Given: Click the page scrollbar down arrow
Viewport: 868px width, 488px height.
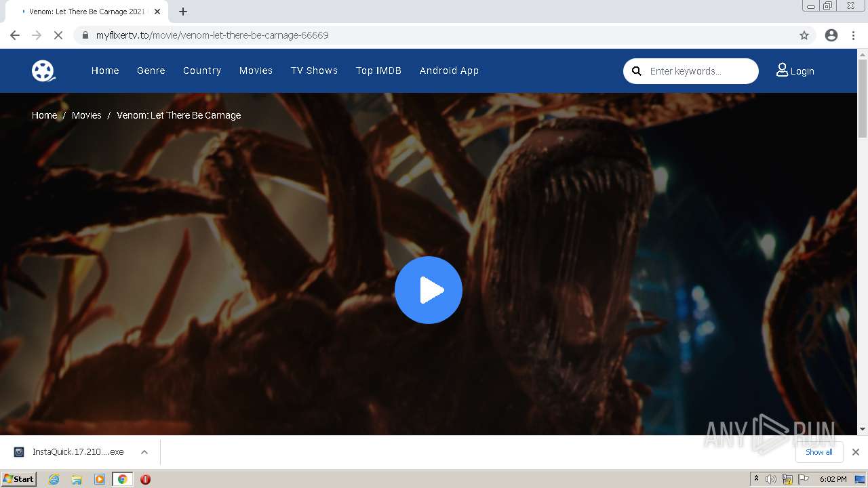Looking at the screenshot, I should 863,429.
